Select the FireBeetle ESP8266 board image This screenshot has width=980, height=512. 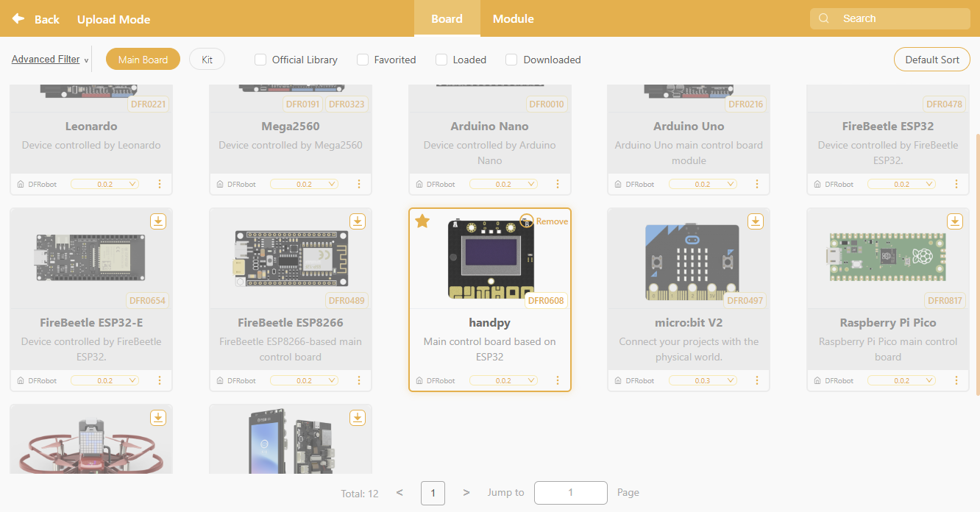[x=291, y=257]
